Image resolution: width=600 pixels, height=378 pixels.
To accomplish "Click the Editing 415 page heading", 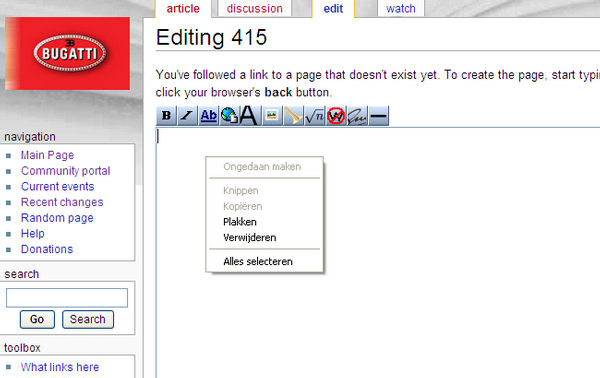I will coord(211,37).
